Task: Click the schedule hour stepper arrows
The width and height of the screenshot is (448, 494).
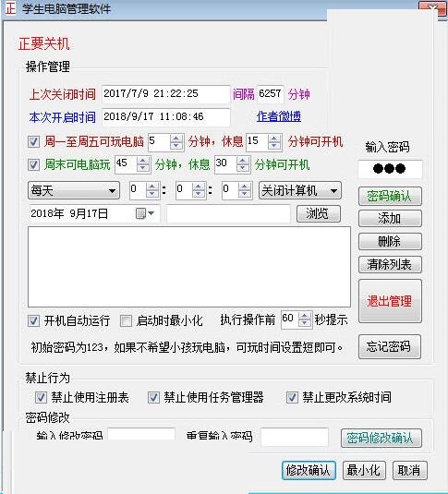Action: tap(152, 190)
